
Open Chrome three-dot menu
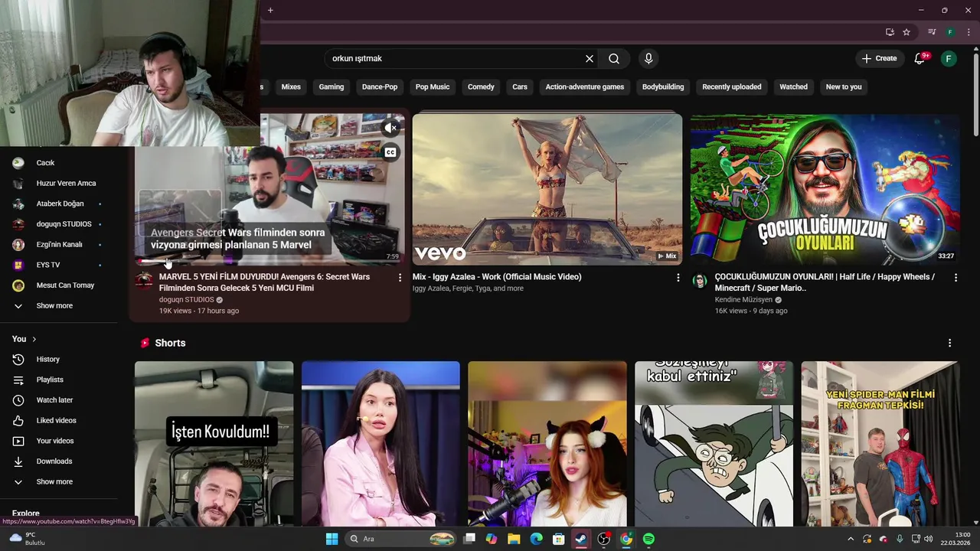point(969,32)
